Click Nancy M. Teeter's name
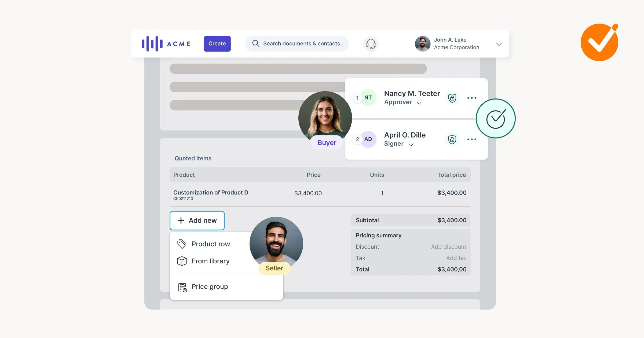 [412, 93]
